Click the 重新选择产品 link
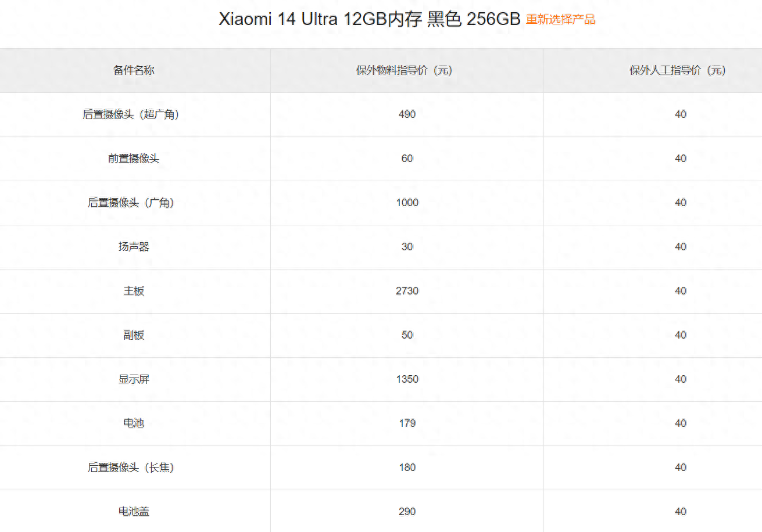The image size is (762, 532). click(x=560, y=19)
